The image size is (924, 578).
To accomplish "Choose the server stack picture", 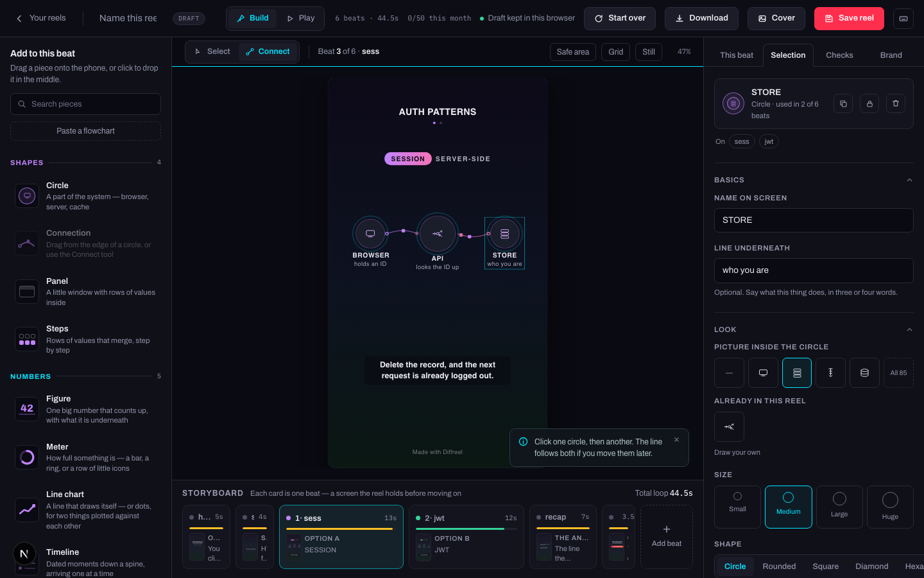I will point(797,372).
